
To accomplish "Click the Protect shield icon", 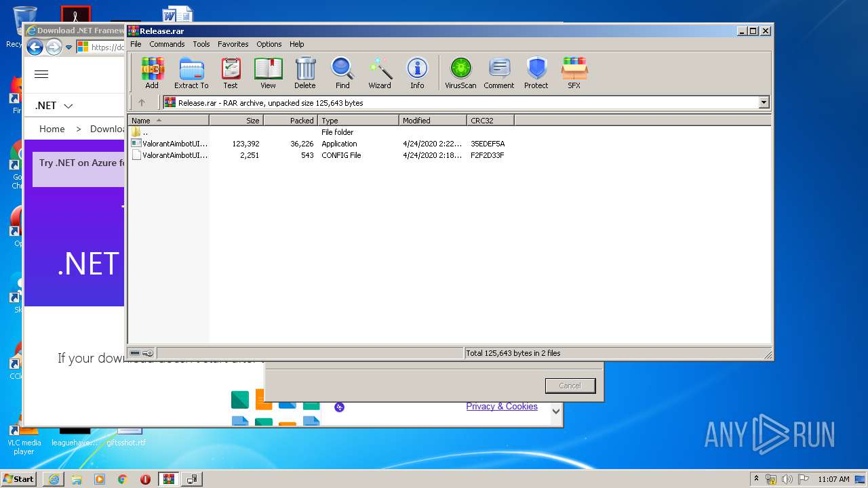I will pos(536,73).
